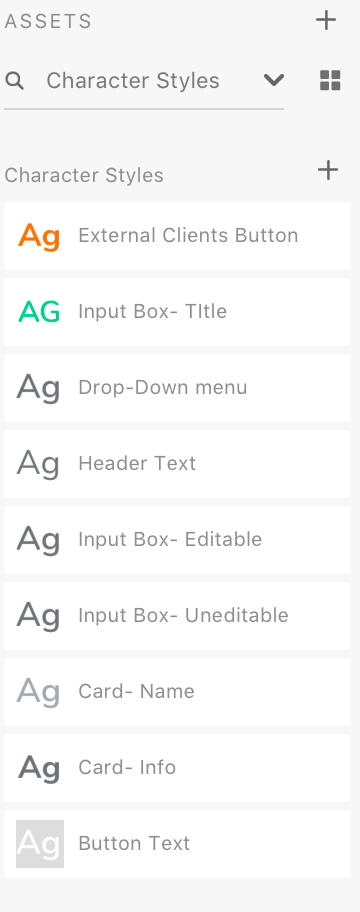Open the Character Styles filter dropdown chevron
This screenshot has height=912, width=360.
pyautogui.click(x=273, y=80)
